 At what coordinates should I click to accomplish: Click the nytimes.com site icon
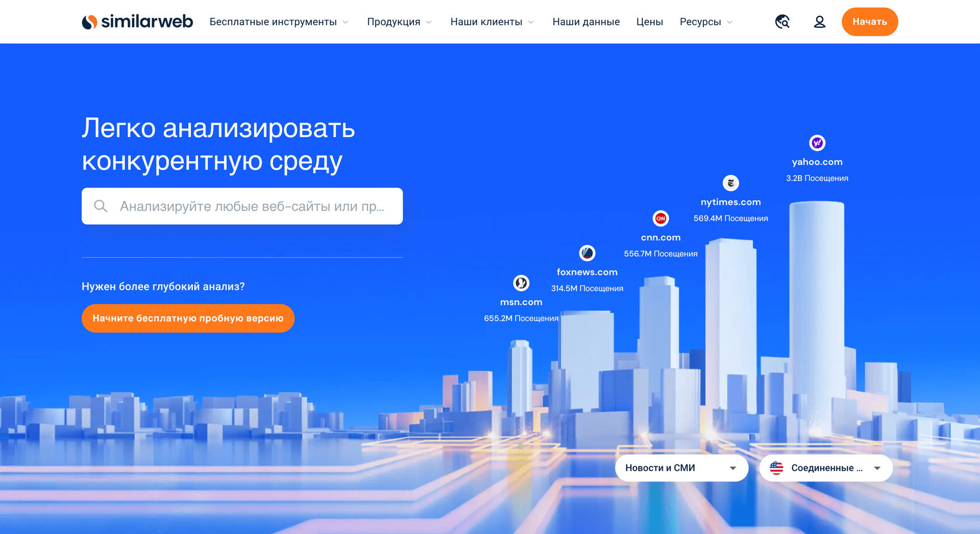tap(731, 183)
